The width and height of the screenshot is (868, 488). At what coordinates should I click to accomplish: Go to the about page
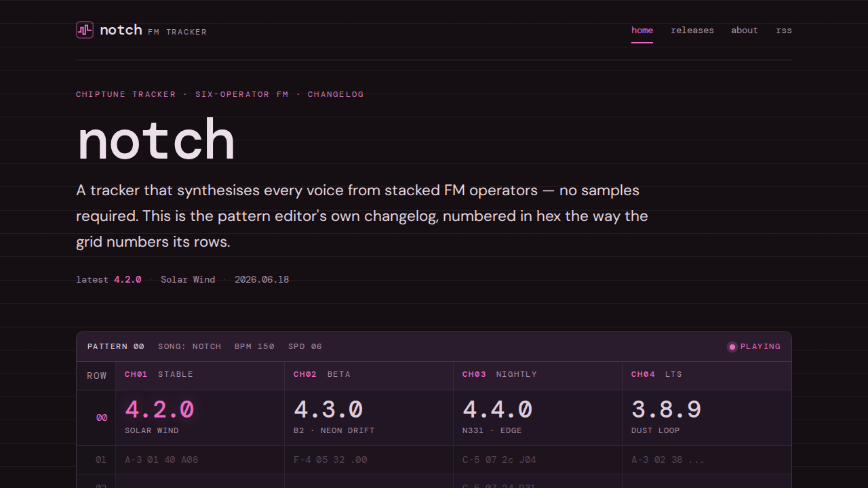745,30
